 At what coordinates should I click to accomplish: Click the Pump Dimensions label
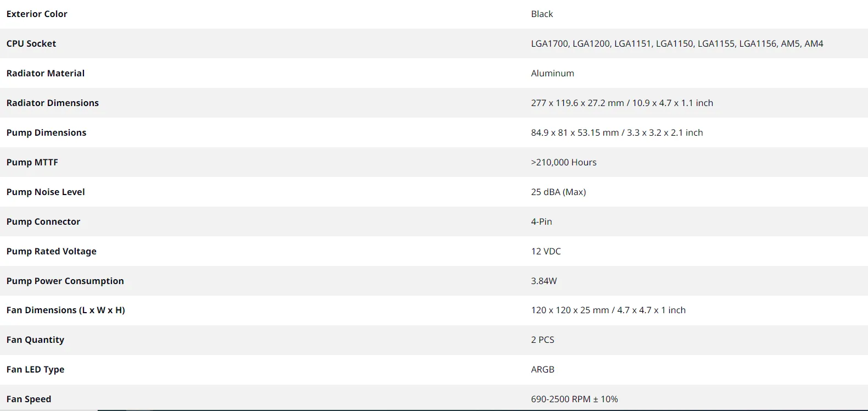pos(46,132)
